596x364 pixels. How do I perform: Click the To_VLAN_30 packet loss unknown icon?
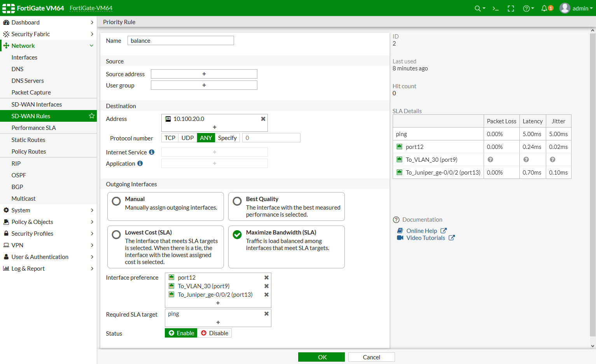pyautogui.click(x=490, y=159)
